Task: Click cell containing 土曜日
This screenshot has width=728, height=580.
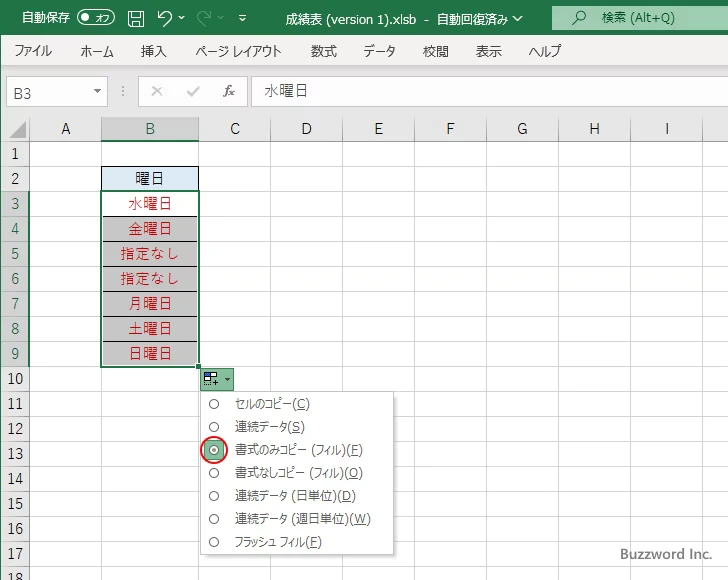Action: 150,329
